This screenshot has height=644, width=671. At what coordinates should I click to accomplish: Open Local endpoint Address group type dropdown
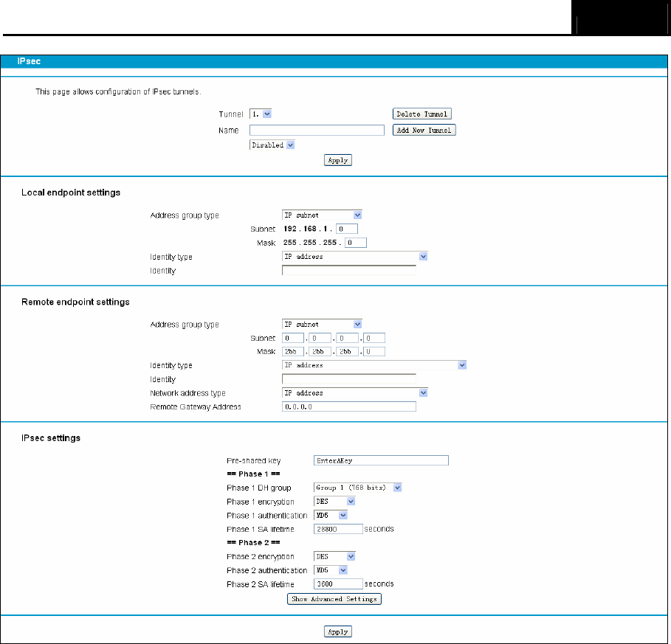tap(323, 215)
